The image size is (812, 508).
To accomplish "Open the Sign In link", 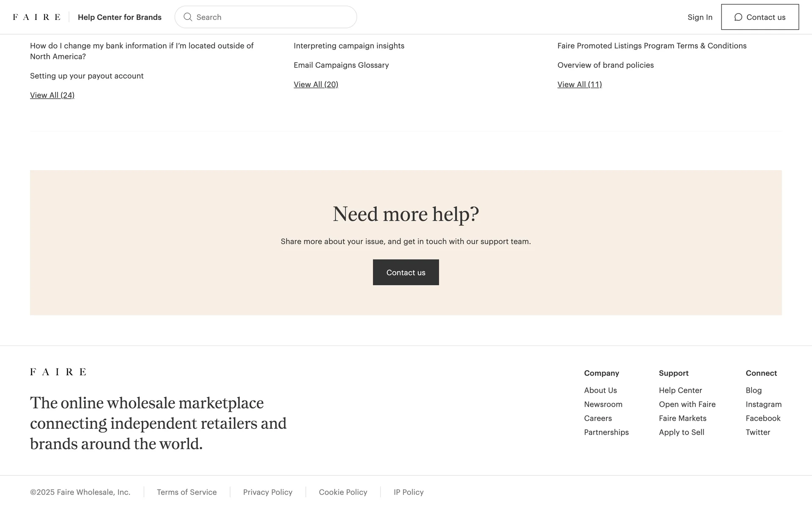I will point(700,17).
